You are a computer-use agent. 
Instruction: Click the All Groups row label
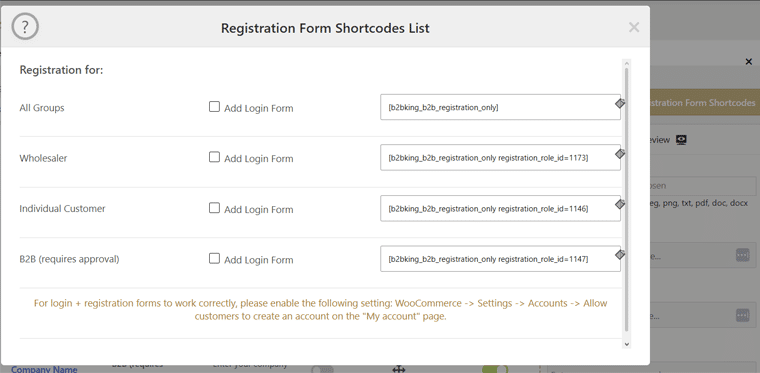point(42,108)
